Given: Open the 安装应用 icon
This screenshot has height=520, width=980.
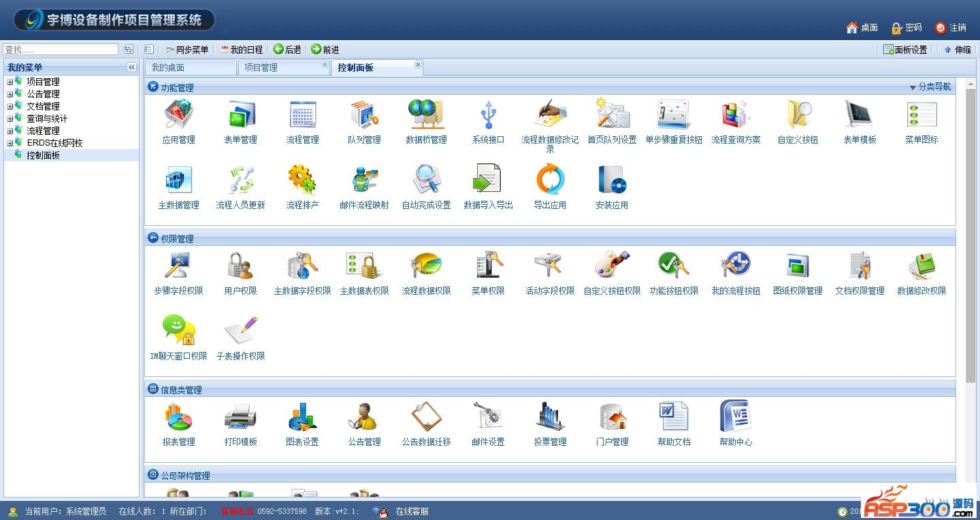Looking at the screenshot, I should (612, 180).
